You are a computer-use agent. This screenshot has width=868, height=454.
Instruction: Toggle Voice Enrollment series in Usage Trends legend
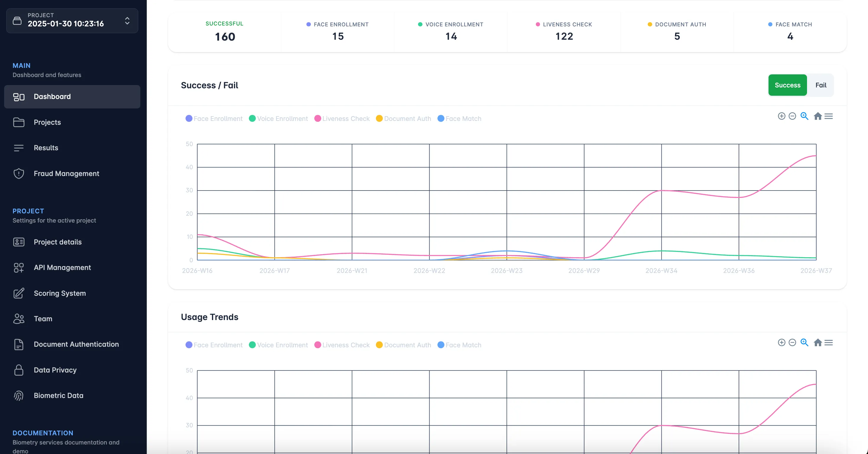(x=278, y=345)
